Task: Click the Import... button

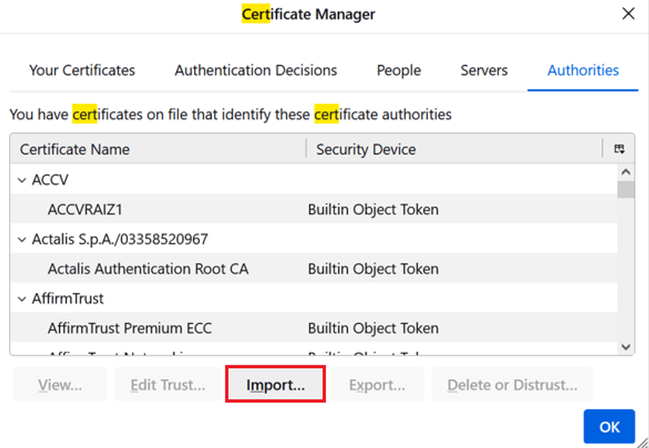Action: (275, 385)
